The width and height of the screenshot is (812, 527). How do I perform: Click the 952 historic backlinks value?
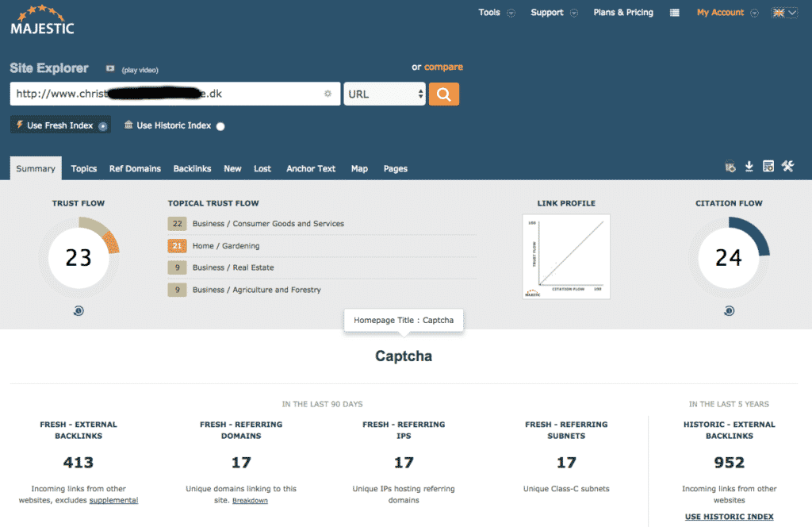pos(730,462)
